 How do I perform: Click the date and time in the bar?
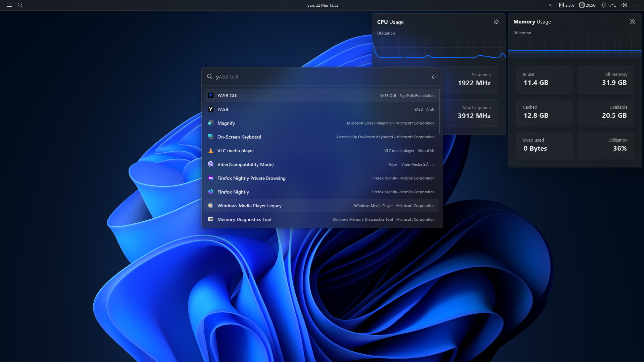[x=323, y=5]
